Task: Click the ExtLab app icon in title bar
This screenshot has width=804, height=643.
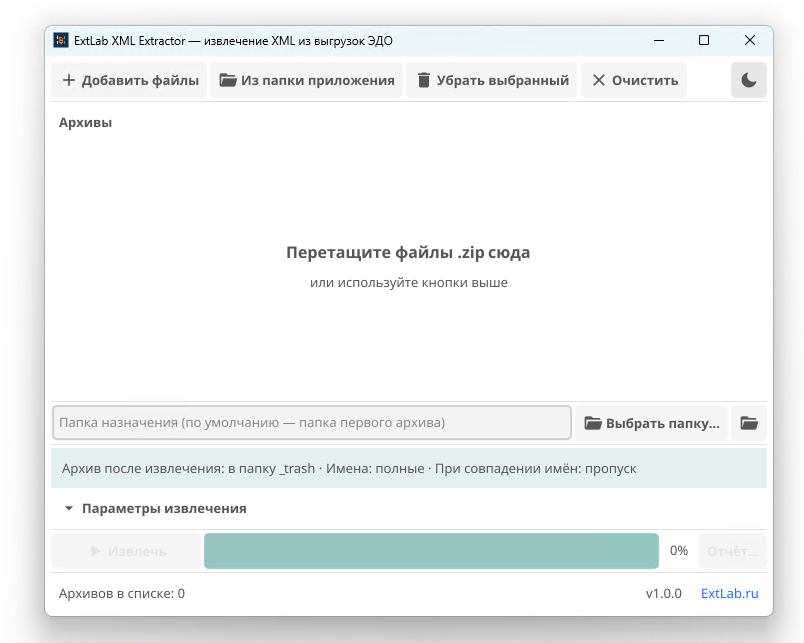Action: point(61,41)
